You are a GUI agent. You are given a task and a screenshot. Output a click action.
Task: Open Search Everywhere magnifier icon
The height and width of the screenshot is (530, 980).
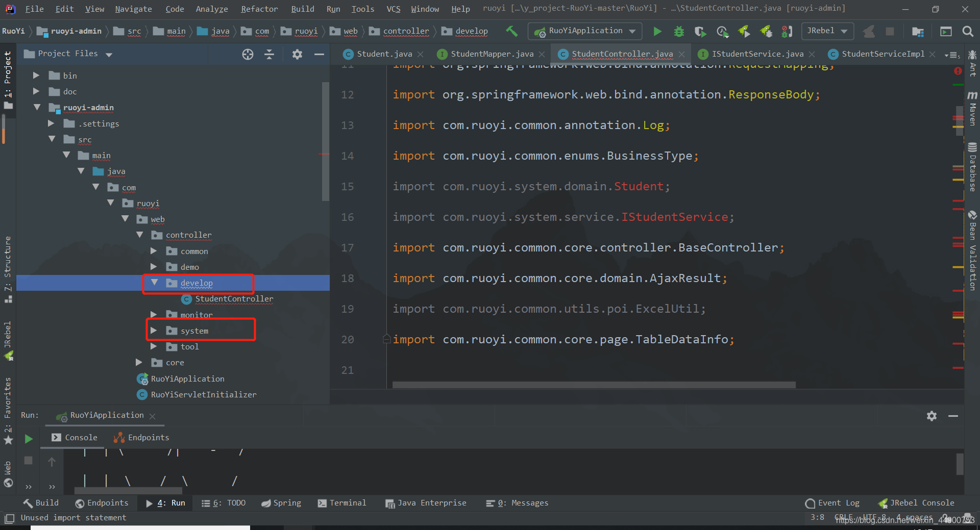967,32
